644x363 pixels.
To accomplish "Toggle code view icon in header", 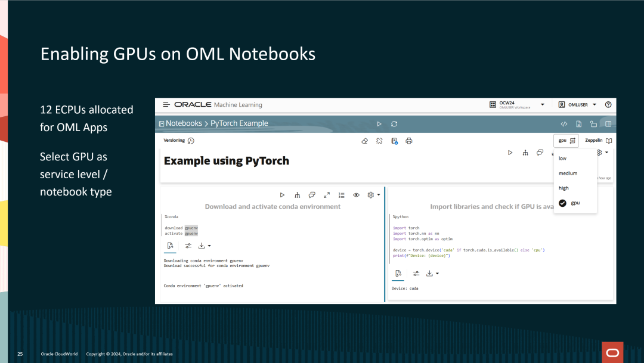I will [564, 124].
